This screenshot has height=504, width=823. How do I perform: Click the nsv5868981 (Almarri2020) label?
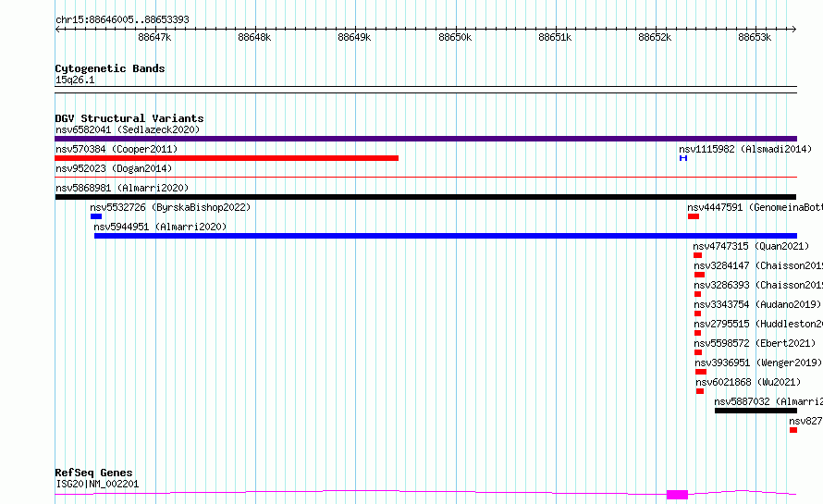(122, 188)
